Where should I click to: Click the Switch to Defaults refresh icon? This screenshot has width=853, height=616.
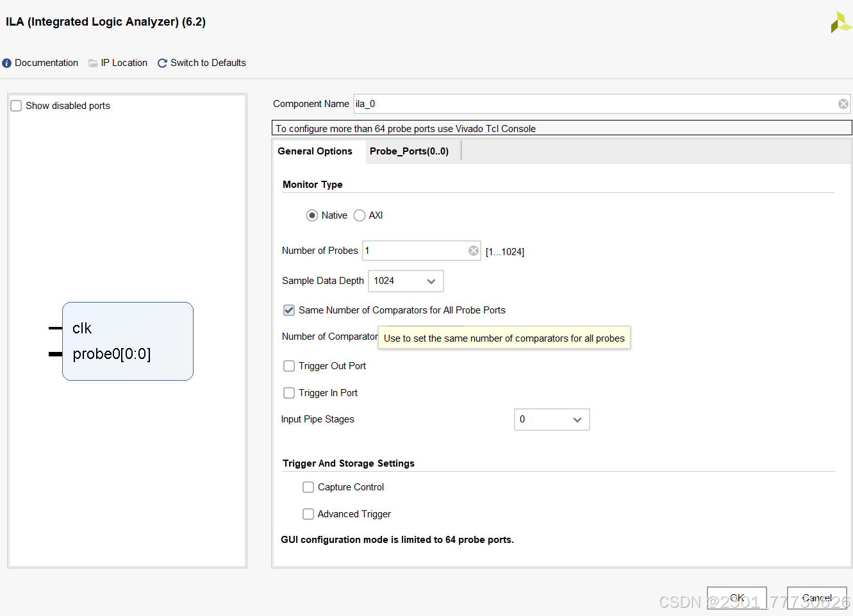pyautogui.click(x=162, y=63)
